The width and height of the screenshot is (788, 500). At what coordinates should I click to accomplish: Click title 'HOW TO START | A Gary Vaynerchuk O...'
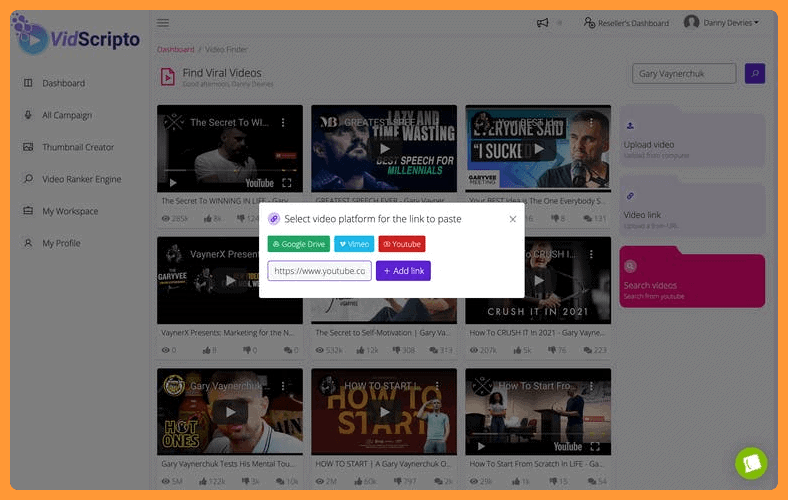383,464
